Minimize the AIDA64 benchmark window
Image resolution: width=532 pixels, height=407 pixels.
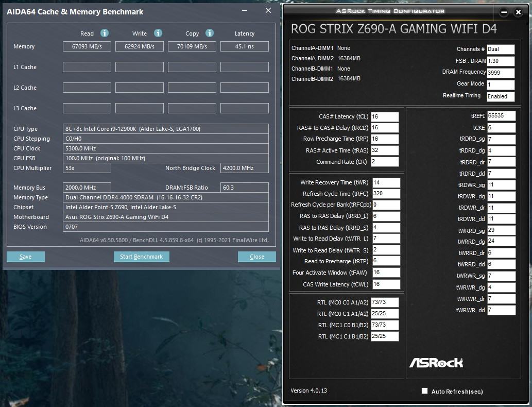244,10
